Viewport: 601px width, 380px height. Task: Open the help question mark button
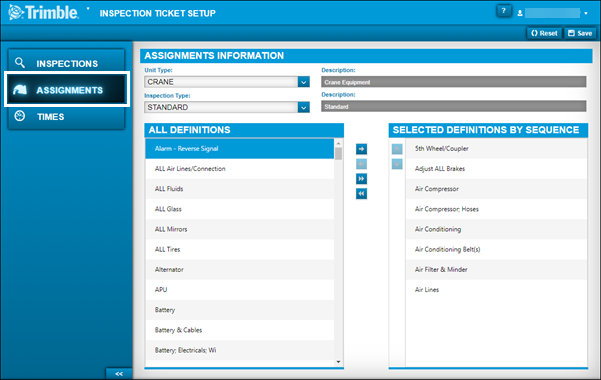coord(504,11)
